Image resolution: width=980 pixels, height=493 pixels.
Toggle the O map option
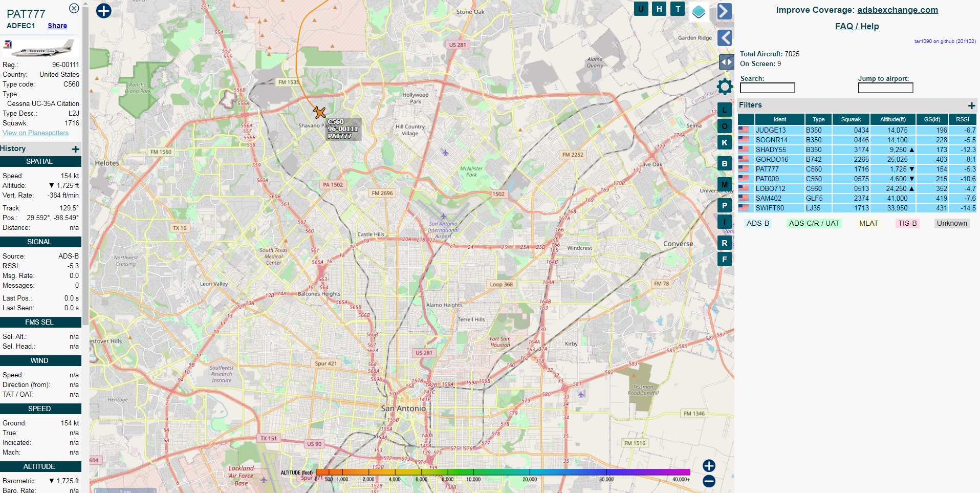[724, 126]
